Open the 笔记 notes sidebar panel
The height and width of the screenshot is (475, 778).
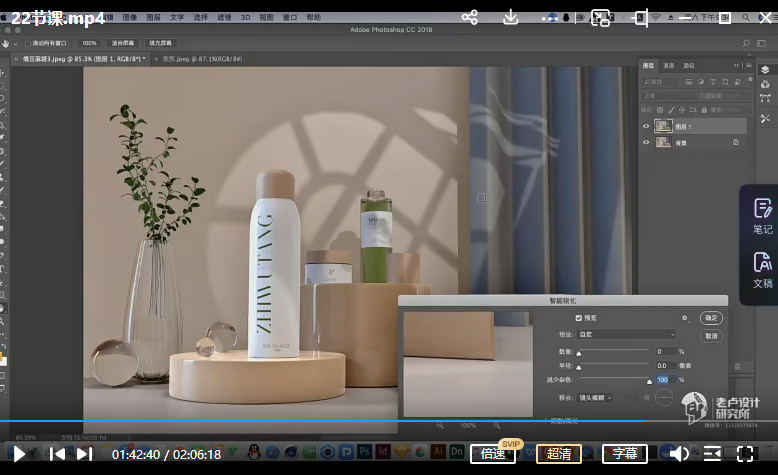[x=762, y=215]
